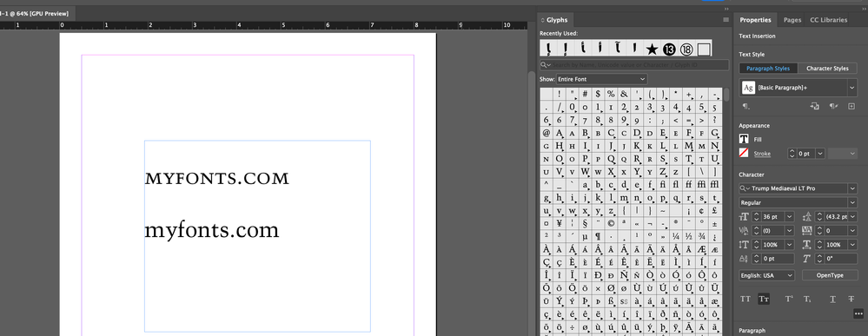868x336 pixels.
Task: Click the MYFONTS.COM small caps text
Action: [x=217, y=178]
